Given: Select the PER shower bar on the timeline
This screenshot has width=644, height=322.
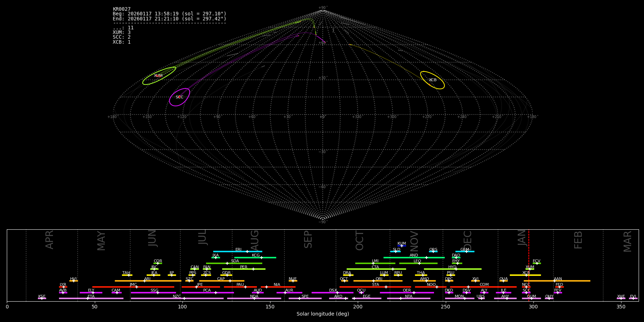Looking at the screenshot, I should tap(243, 269).
